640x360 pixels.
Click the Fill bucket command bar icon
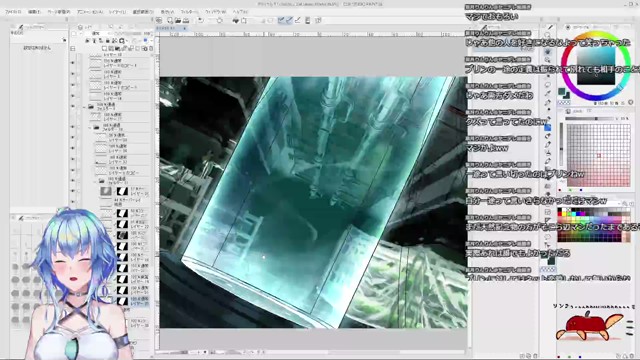coord(236,20)
